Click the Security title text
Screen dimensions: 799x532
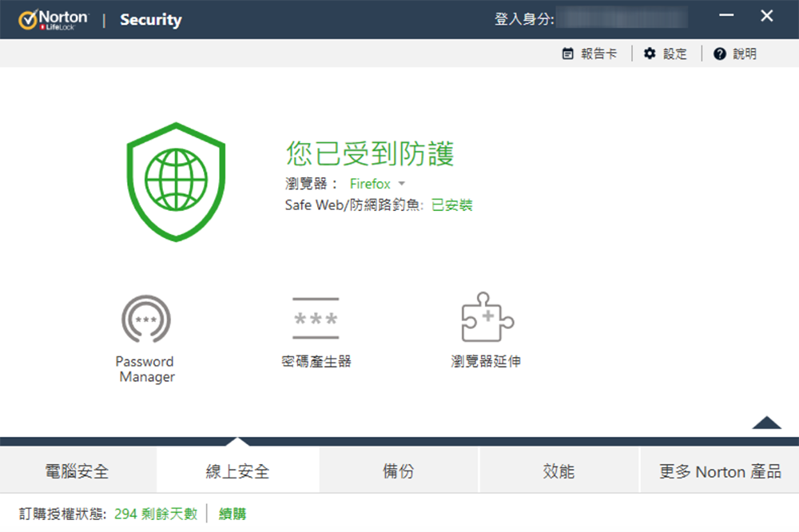point(150,19)
